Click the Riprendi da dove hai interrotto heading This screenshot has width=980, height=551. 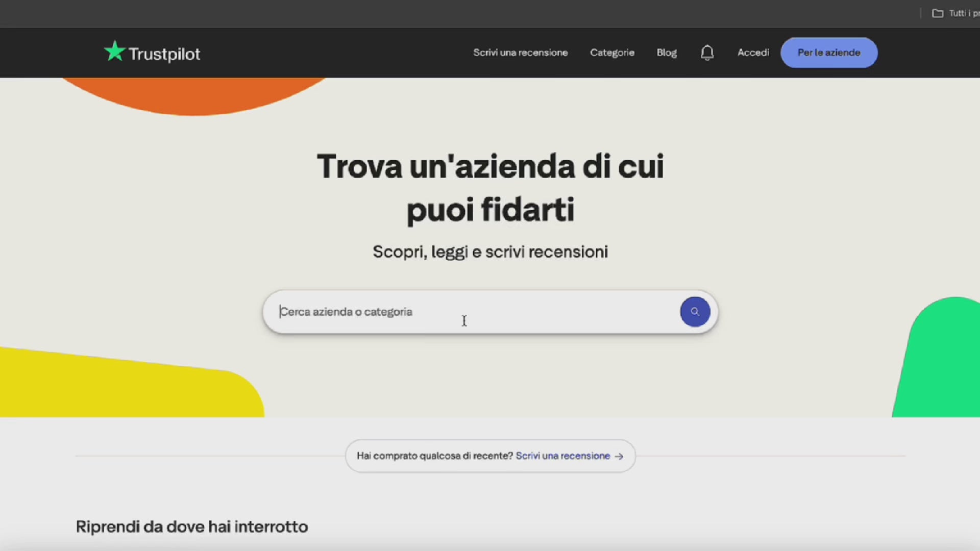[x=192, y=527]
